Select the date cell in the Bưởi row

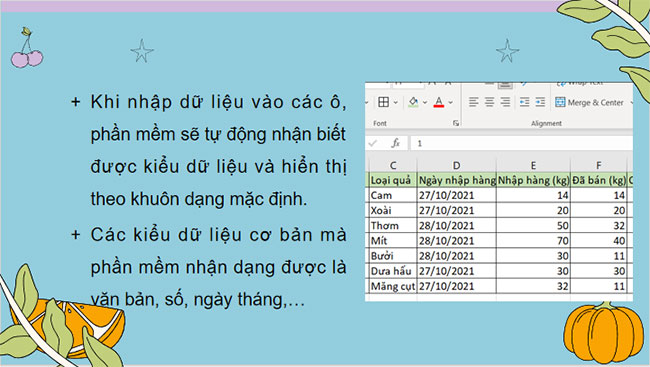click(x=456, y=255)
